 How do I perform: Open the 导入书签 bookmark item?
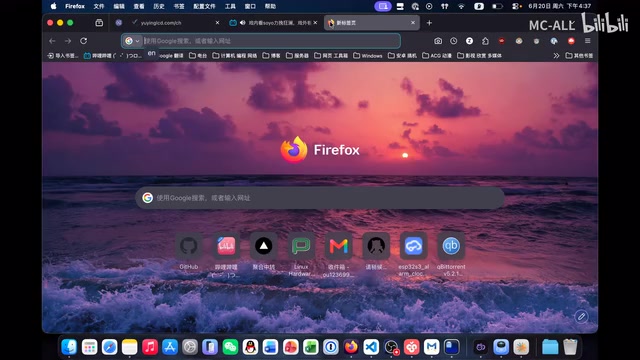click(x=62, y=56)
